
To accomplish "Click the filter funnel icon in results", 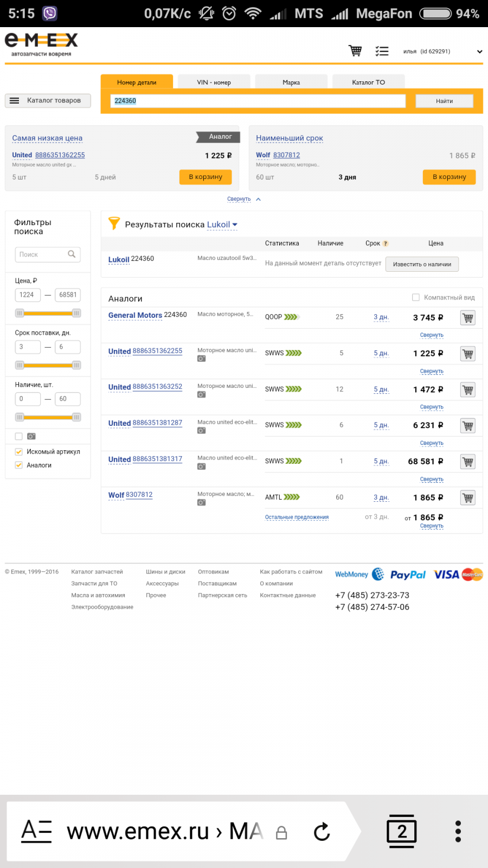I will click(x=114, y=224).
